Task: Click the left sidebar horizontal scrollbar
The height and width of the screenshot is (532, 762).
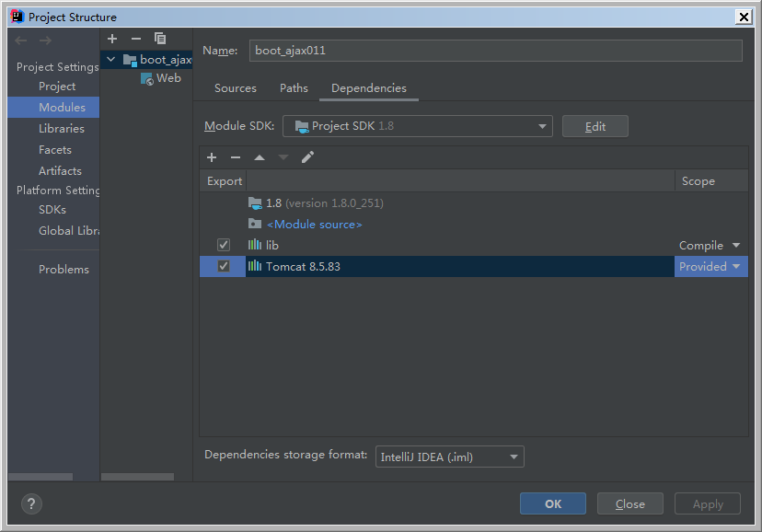Action: [40, 477]
